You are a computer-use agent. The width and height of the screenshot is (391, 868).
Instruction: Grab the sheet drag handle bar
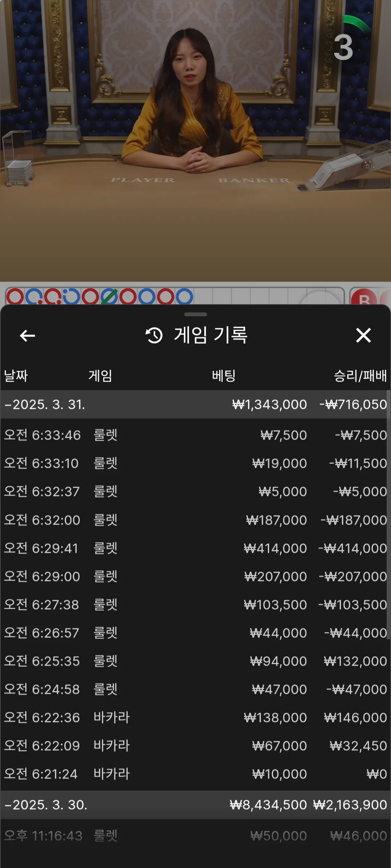[x=195, y=314]
